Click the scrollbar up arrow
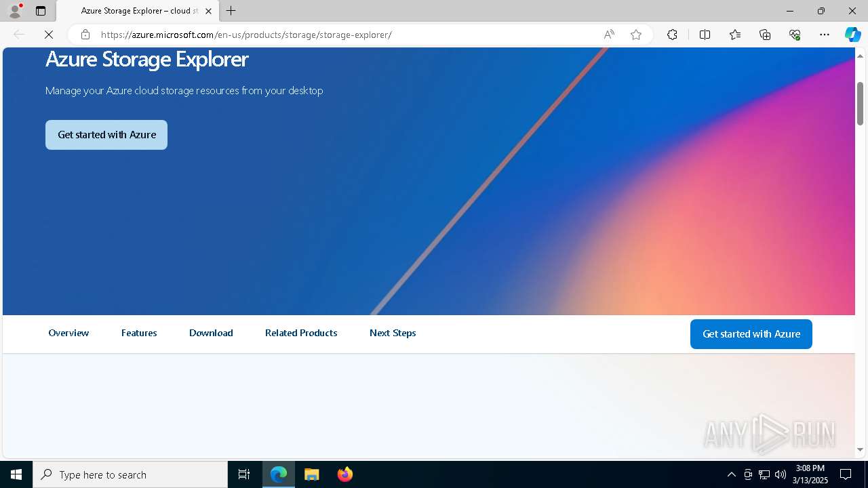The width and height of the screenshot is (868, 488). 861,55
